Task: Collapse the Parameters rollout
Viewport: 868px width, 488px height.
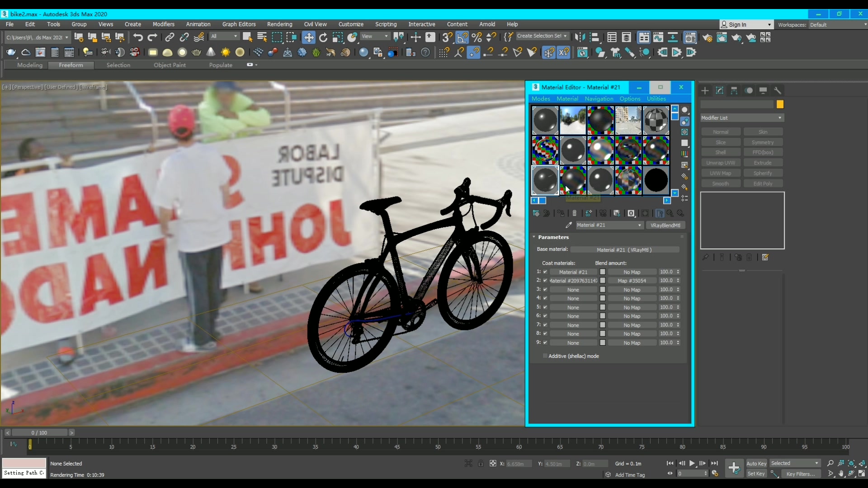Action: 553,237
